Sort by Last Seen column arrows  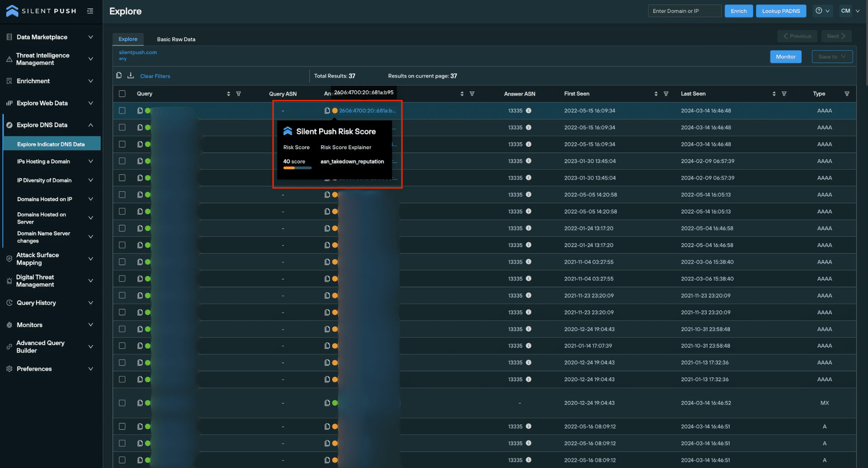pyautogui.click(x=774, y=94)
